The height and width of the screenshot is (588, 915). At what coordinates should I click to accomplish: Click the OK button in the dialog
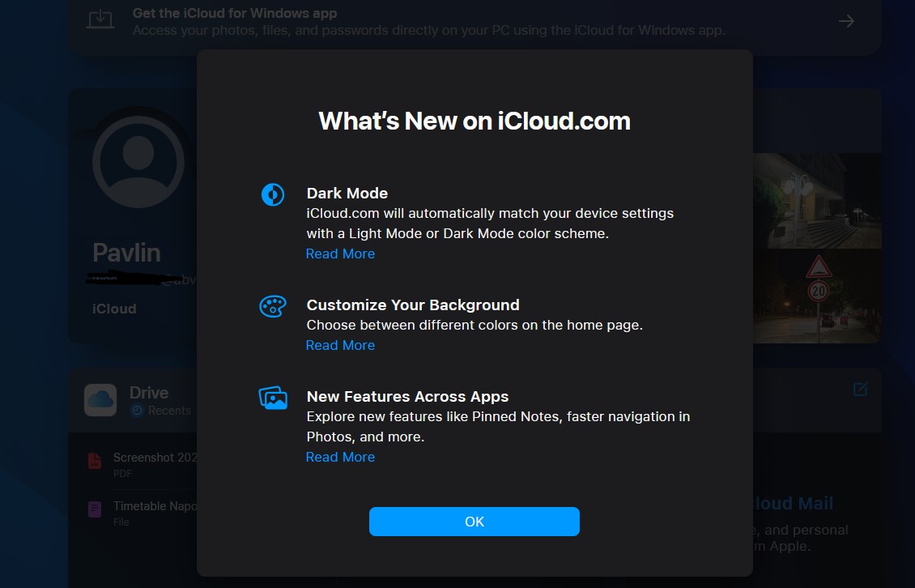point(474,522)
